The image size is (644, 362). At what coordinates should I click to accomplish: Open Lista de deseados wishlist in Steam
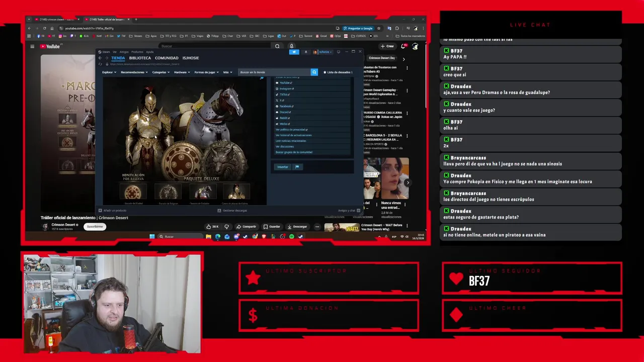338,72
